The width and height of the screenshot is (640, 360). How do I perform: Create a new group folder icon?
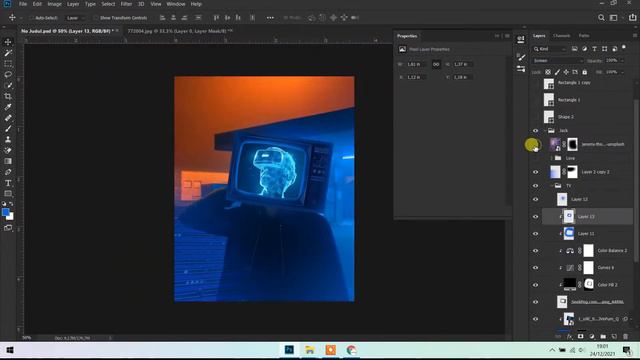click(603, 336)
